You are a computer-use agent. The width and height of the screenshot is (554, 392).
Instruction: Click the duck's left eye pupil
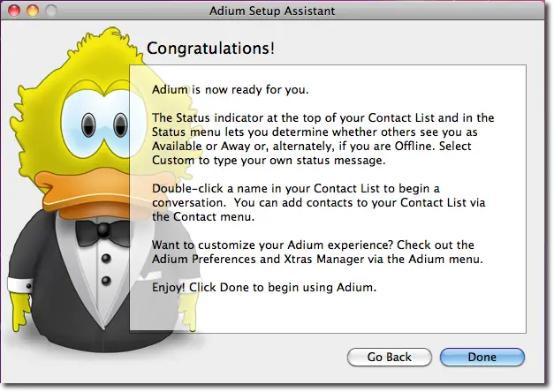[88, 125]
